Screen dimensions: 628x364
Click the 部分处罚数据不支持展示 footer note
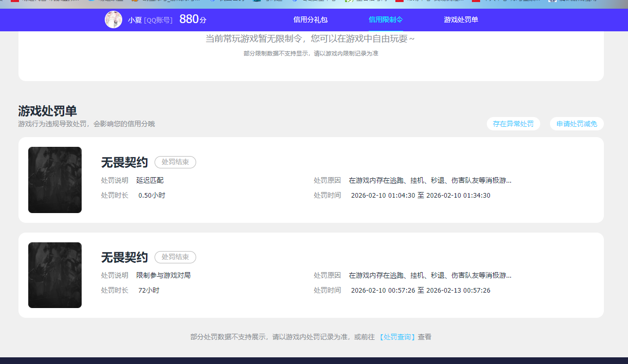(311, 337)
